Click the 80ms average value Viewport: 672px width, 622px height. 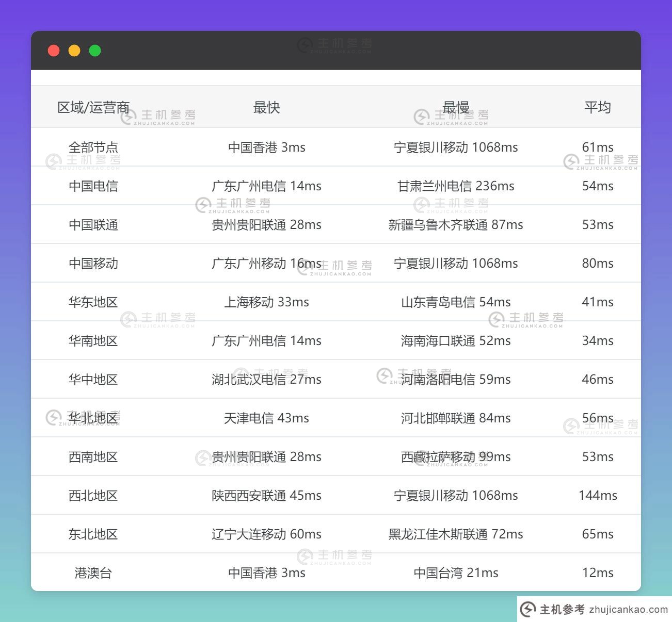click(x=598, y=264)
